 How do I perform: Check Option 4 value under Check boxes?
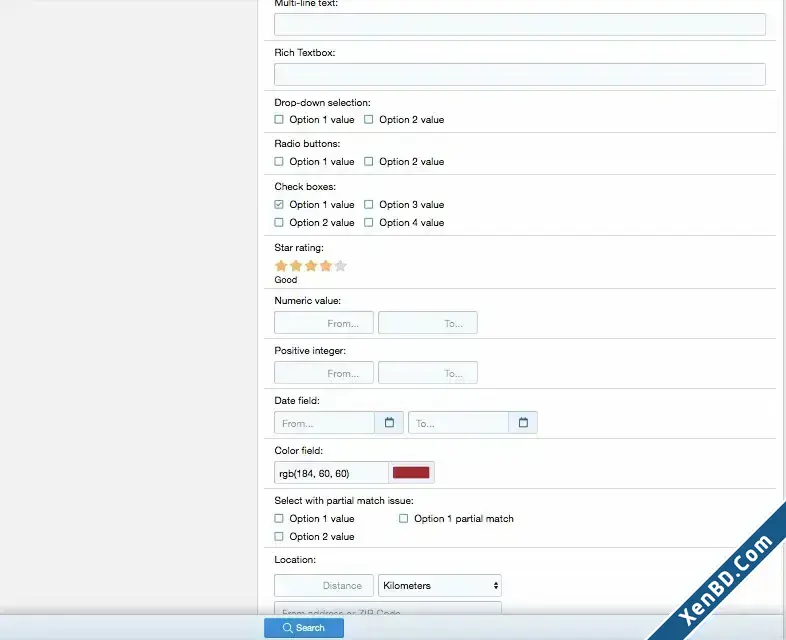tap(368, 223)
